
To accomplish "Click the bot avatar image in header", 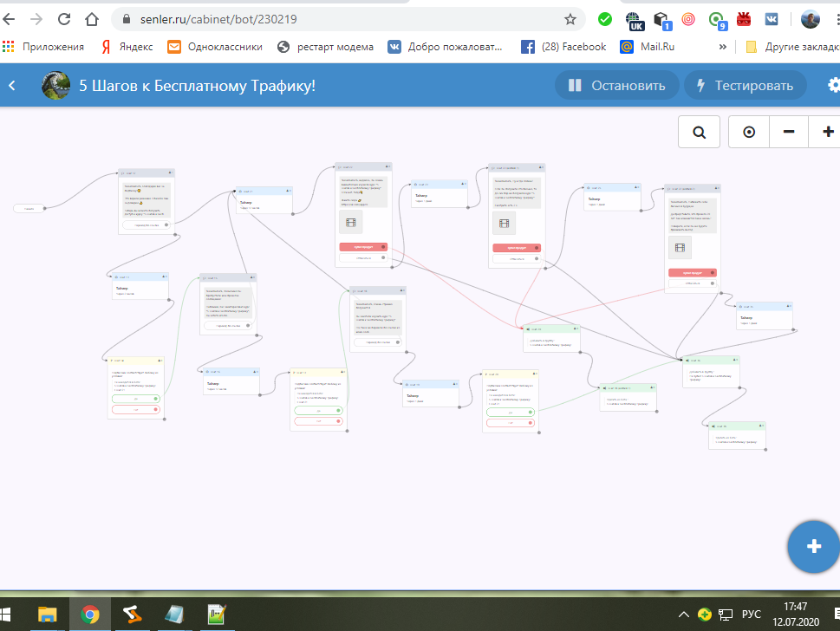I will tap(56, 85).
